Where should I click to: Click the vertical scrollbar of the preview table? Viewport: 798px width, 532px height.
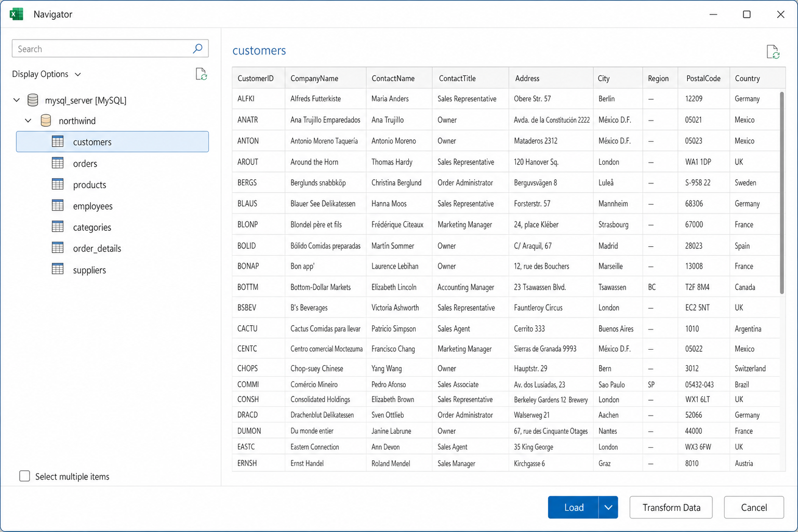[782, 193]
